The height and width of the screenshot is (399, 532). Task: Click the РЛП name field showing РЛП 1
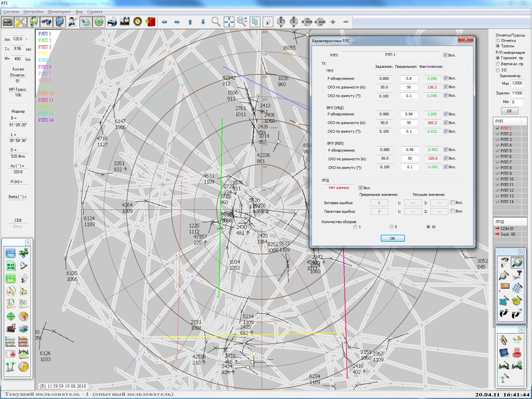[x=390, y=55]
